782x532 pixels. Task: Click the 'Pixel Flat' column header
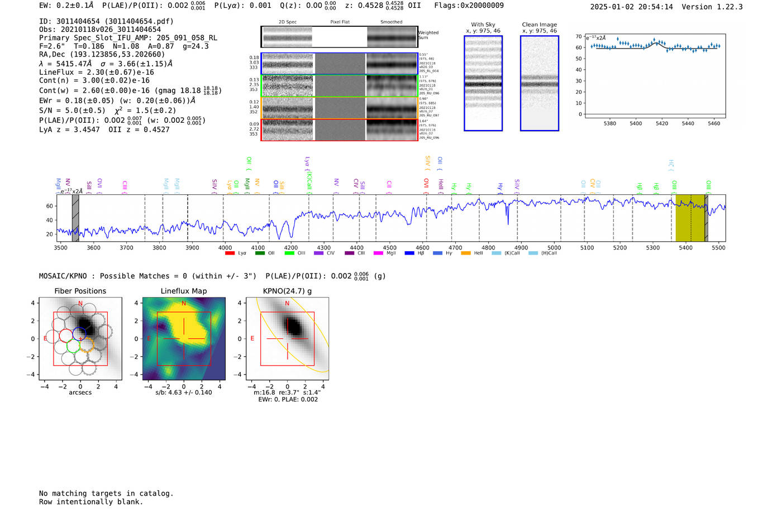click(x=340, y=22)
